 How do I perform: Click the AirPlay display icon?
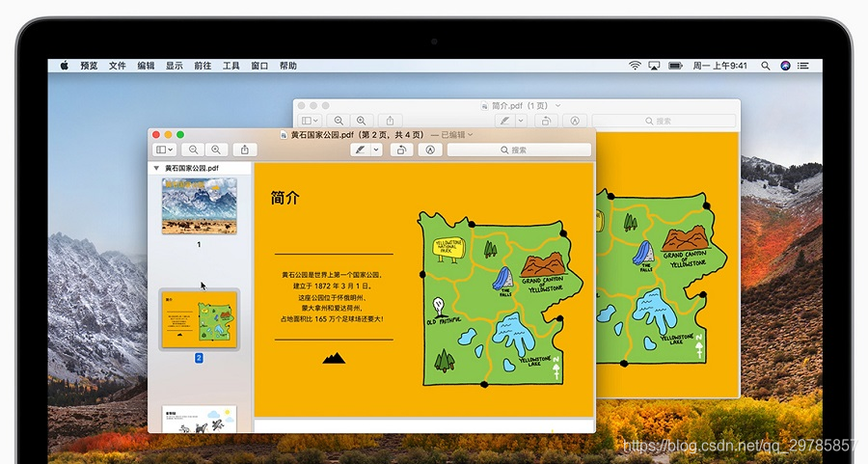(654, 66)
